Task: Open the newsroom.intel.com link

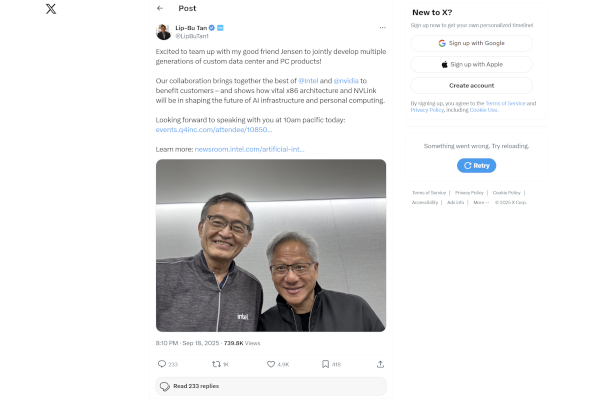Action: pyautogui.click(x=249, y=149)
